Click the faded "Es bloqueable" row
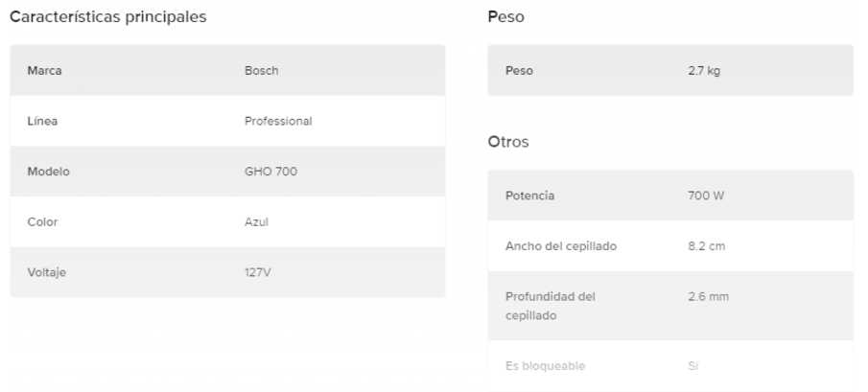Viewport: 868px width, 392px height. tap(545, 366)
